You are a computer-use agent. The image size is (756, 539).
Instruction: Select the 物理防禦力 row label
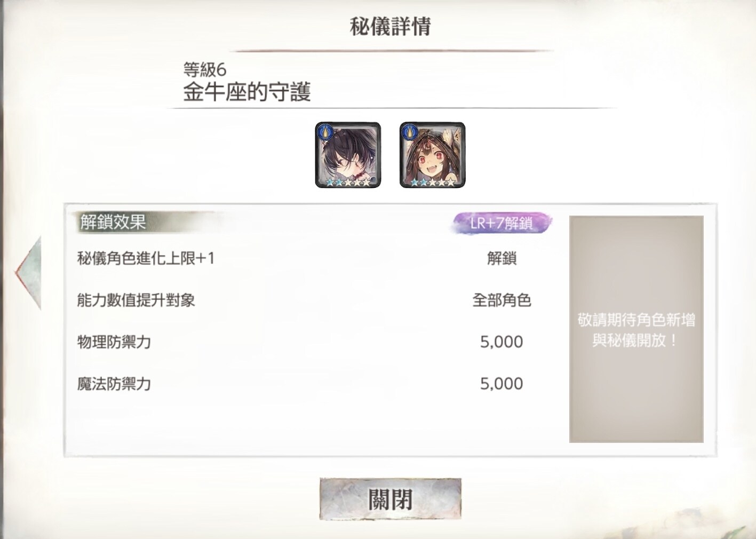(114, 342)
